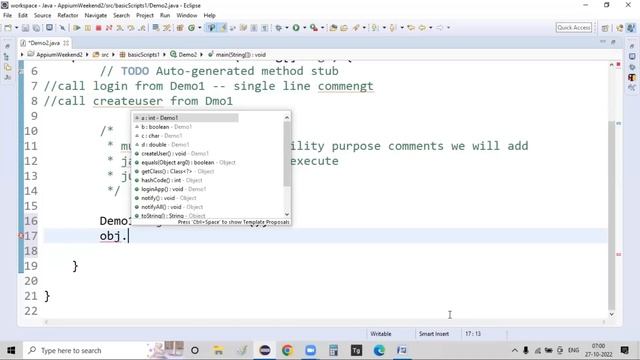The height and width of the screenshot is (360, 640).
Task: Select the 'a : int - Demo1' proposal
Action: (x=185, y=118)
